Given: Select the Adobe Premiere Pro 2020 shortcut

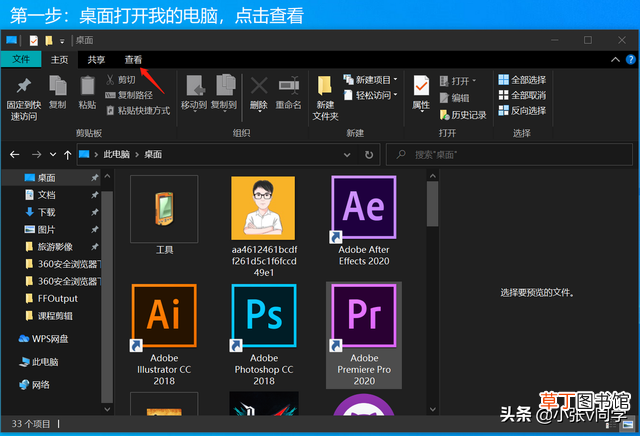Looking at the screenshot, I should (x=364, y=335).
